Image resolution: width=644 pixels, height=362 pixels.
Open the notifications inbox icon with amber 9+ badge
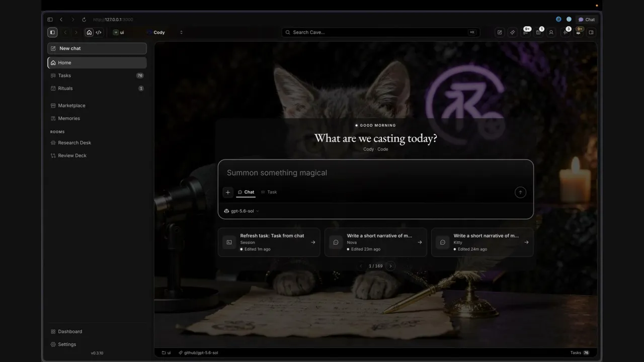579,32
